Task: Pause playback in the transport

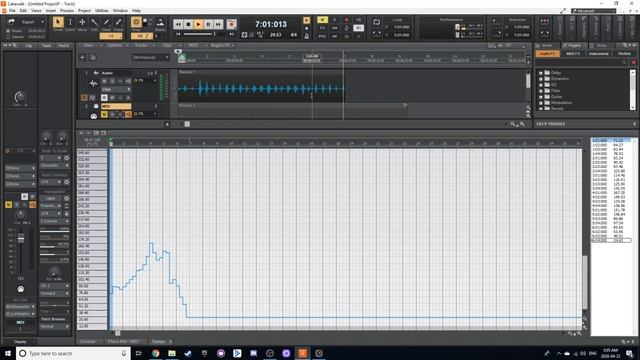Action: point(208,24)
